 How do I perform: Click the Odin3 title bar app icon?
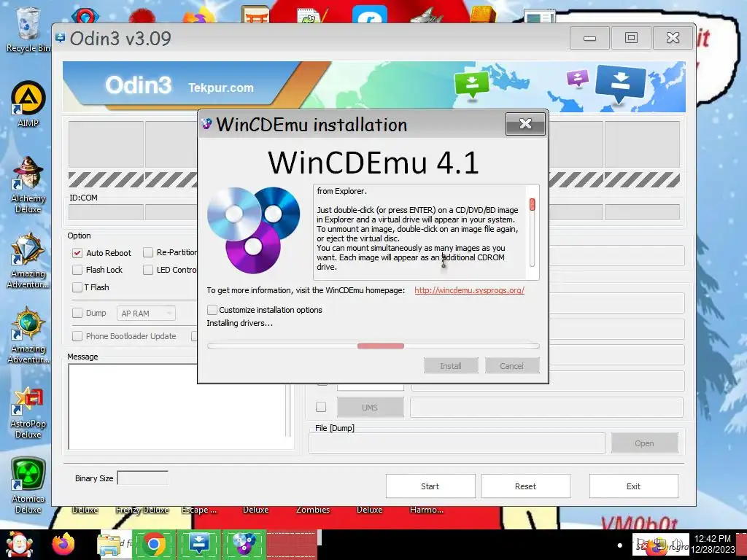pos(60,38)
